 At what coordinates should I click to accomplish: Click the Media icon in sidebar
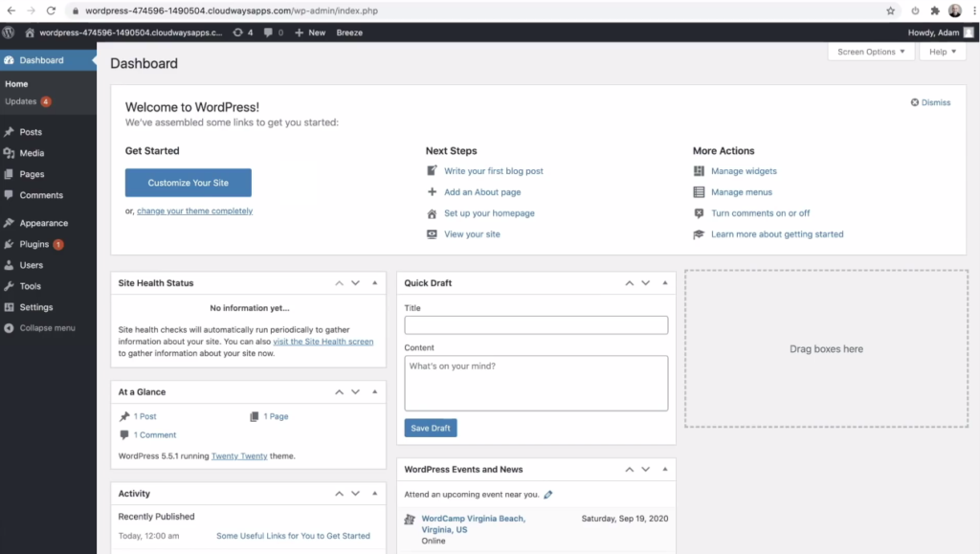(x=9, y=153)
